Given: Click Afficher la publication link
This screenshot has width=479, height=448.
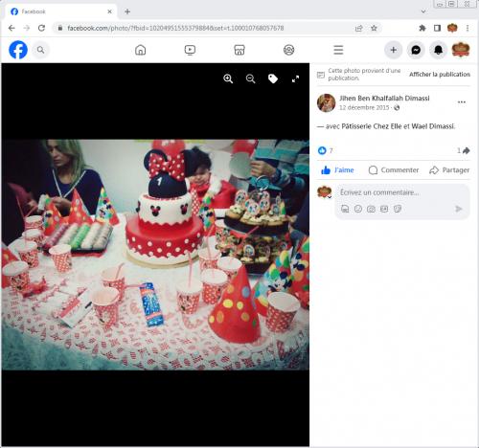Looking at the screenshot, I should 440,75.
